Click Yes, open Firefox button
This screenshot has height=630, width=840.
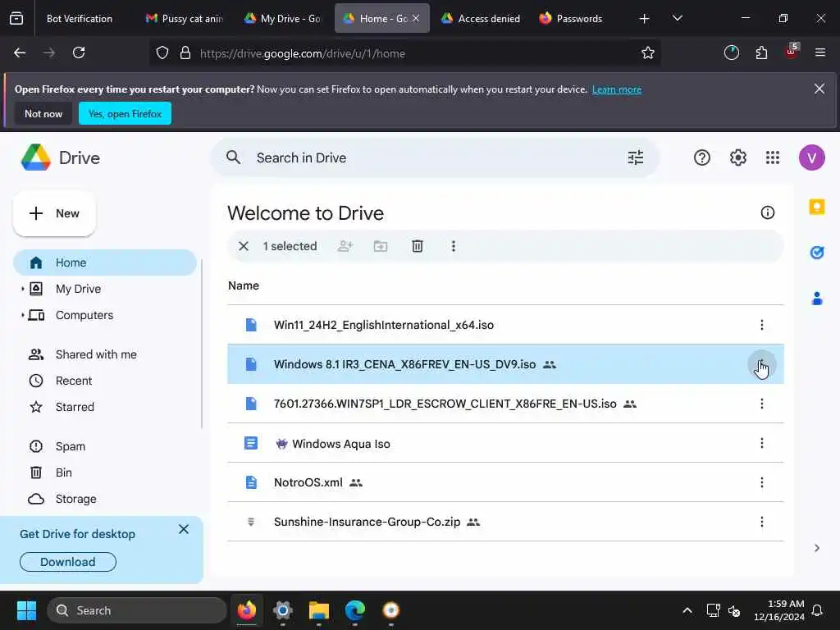125,113
